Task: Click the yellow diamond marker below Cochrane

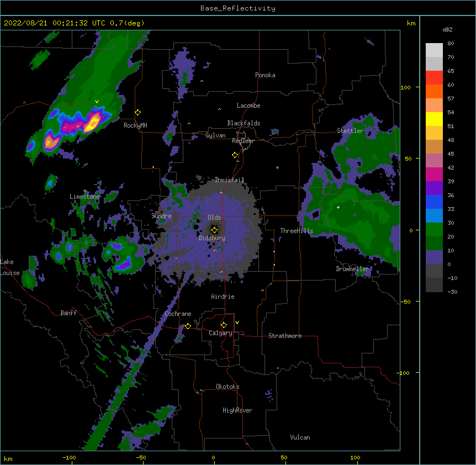Action: [188, 326]
